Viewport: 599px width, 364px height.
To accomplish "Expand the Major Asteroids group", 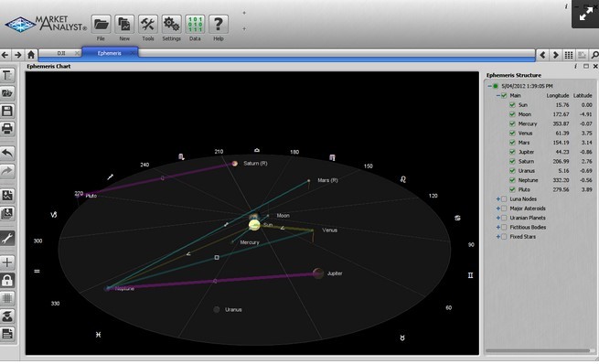I will coord(497,209).
